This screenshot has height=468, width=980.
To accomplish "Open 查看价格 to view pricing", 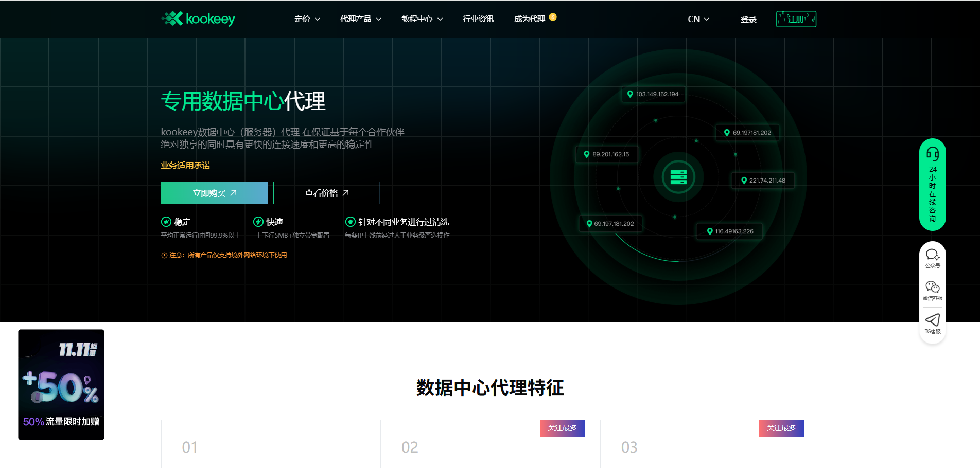I will point(326,192).
